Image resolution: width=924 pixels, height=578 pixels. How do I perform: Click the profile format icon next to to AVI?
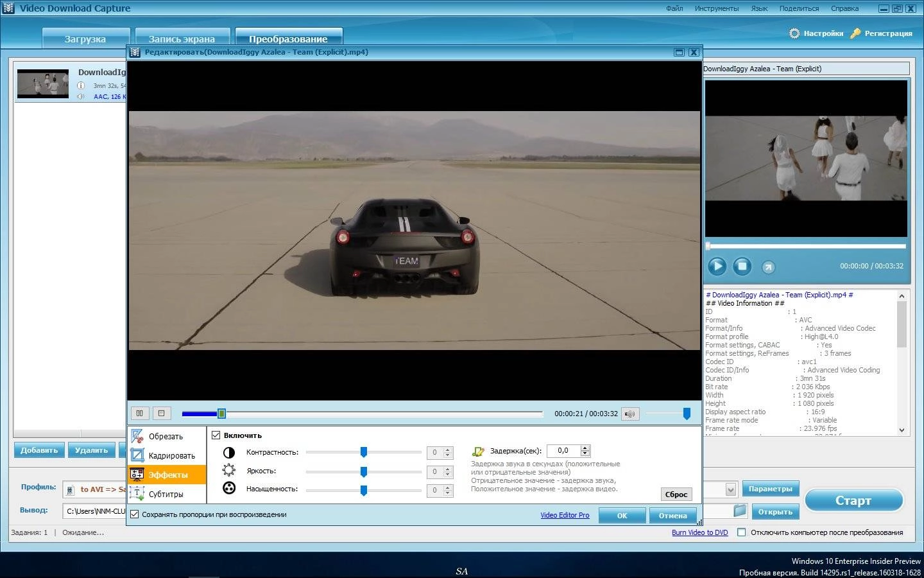(x=71, y=490)
